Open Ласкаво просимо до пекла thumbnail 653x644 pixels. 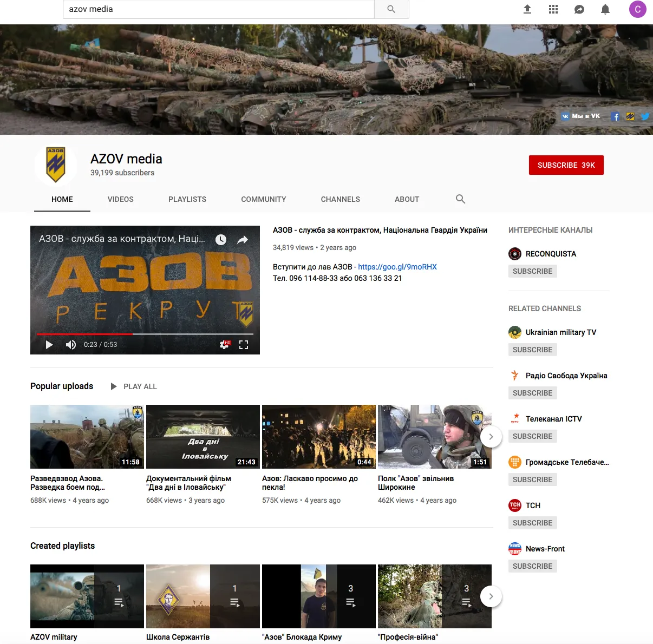pyautogui.click(x=319, y=437)
